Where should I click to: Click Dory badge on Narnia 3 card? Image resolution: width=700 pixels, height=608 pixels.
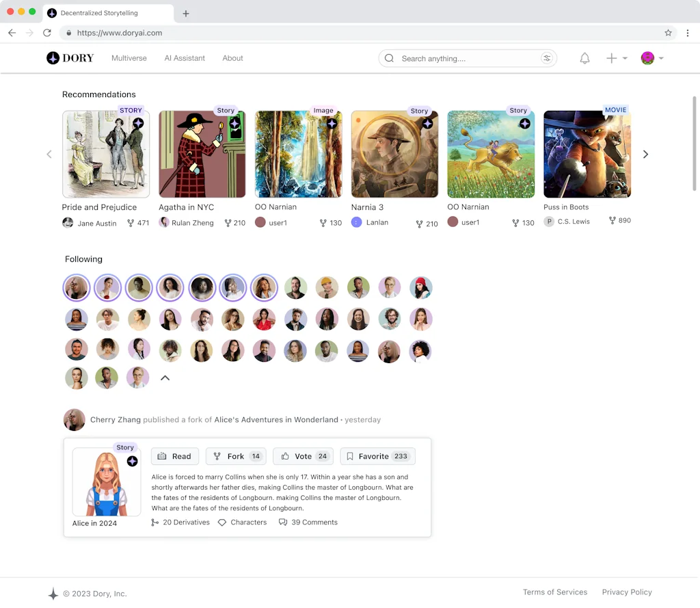coord(427,123)
